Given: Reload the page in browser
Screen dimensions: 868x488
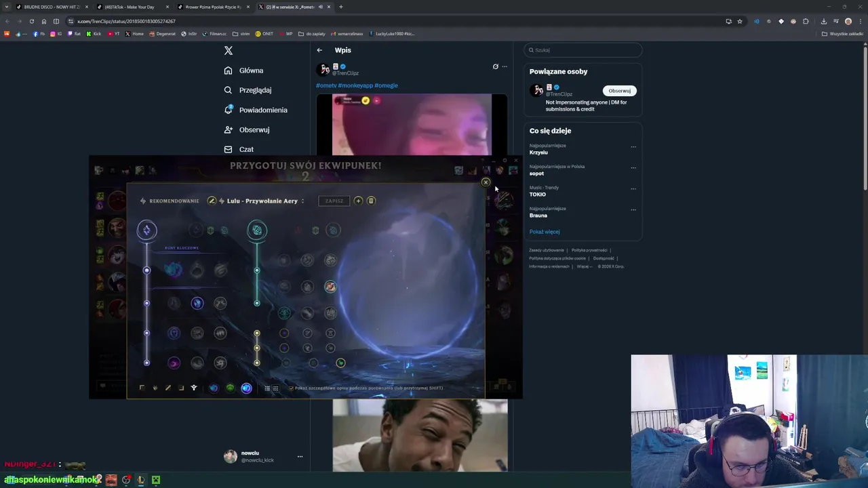Looking at the screenshot, I should pos(31,21).
